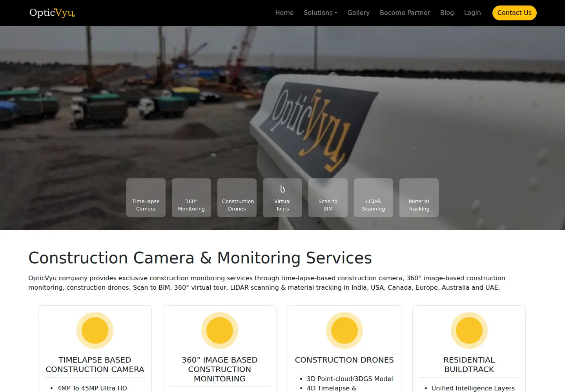Click the yellow icon above Residential Buildtrack
The height and width of the screenshot is (392, 565).
pos(469,330)
